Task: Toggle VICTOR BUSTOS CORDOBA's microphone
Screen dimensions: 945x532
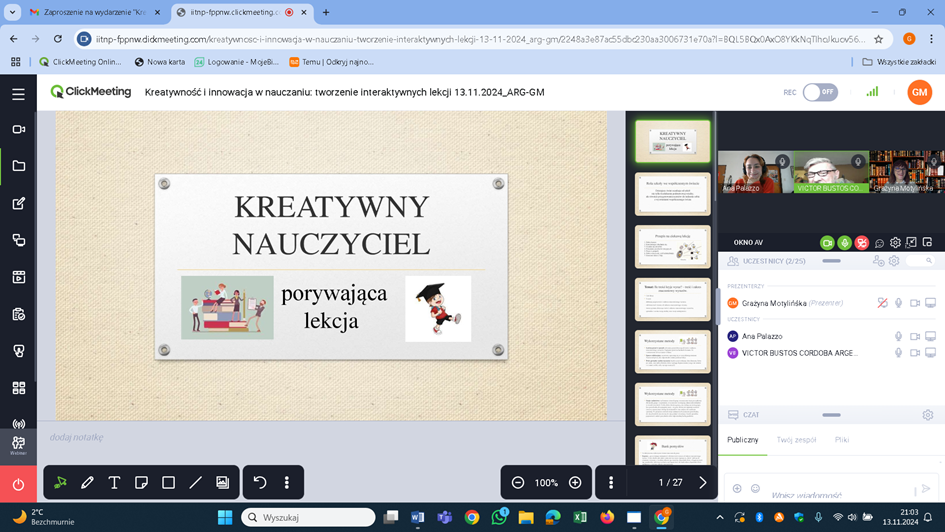Action: [x=899, y=352]
